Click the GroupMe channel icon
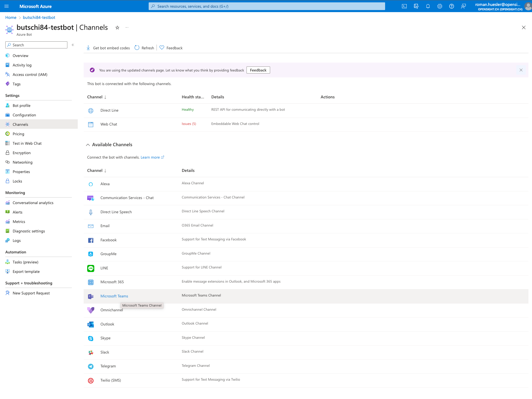 pos(91,254)
